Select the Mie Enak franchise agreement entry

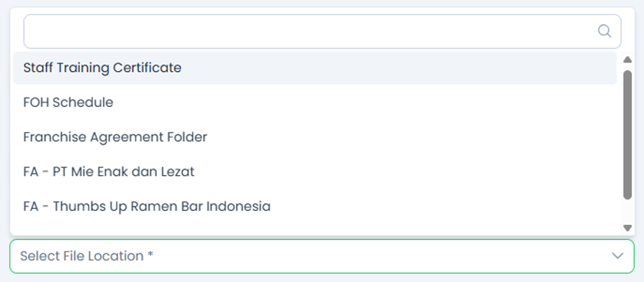tap(108, 172)
